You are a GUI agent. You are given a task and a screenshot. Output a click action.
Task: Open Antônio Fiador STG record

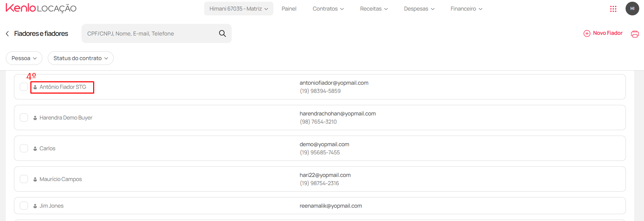click(x=63, y=87)
